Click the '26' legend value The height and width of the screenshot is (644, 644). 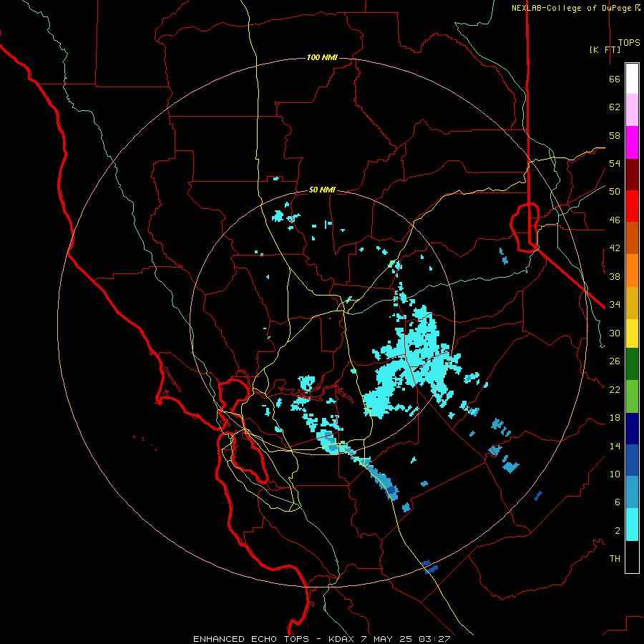point(615,361)
